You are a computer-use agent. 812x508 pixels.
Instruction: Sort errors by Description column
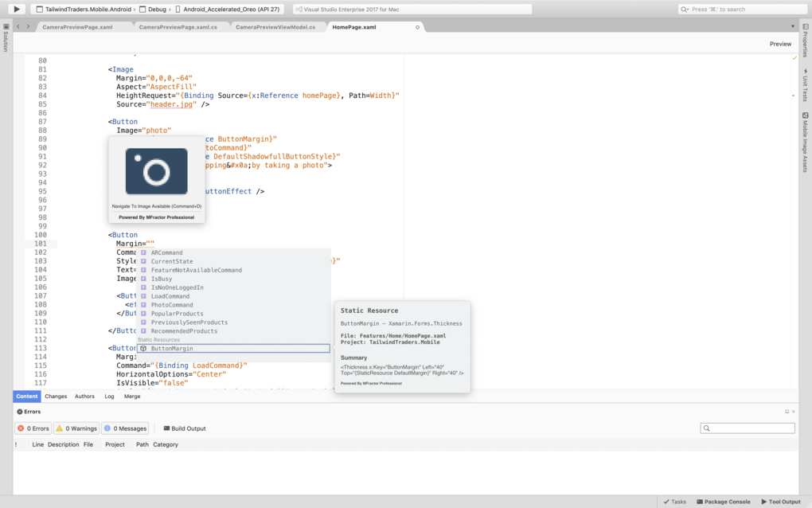pos(63,444)
